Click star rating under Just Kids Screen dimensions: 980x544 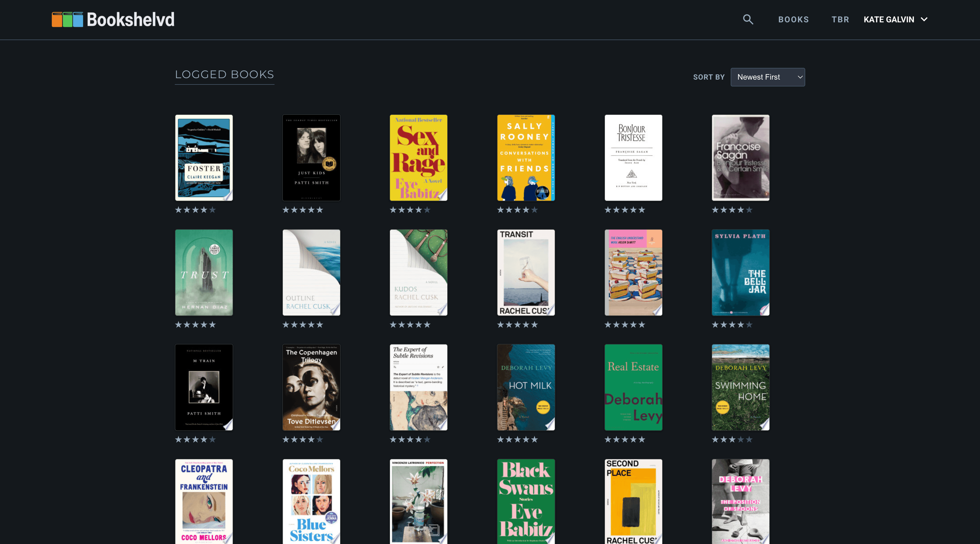pos(303,210)
